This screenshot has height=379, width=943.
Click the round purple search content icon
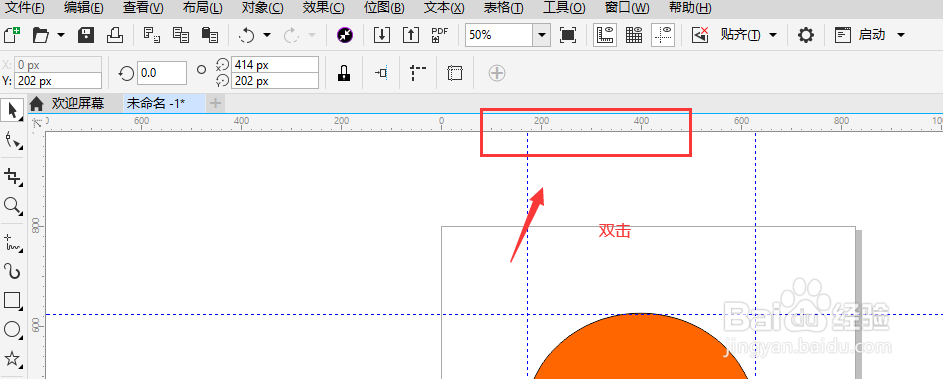[x=345, y=35]
